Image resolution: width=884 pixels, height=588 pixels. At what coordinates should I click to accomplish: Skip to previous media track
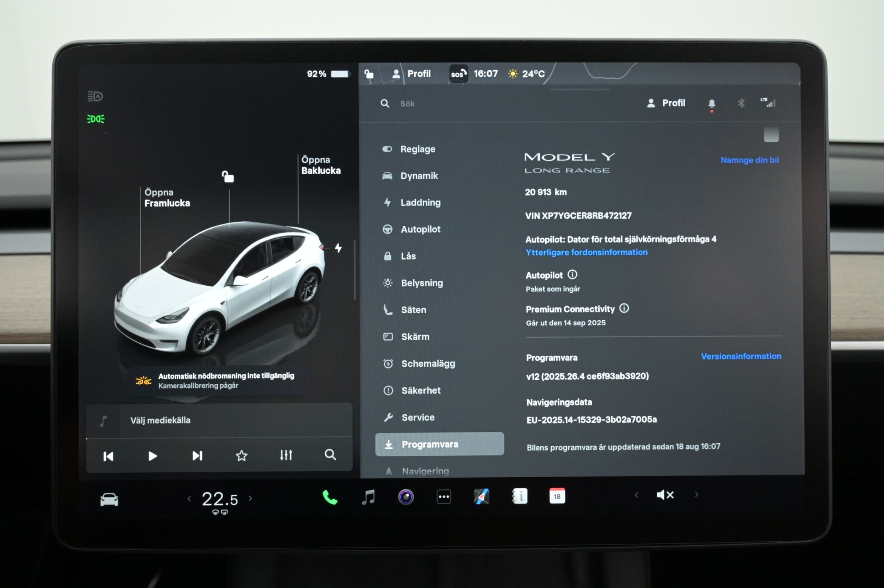(108, 456)
